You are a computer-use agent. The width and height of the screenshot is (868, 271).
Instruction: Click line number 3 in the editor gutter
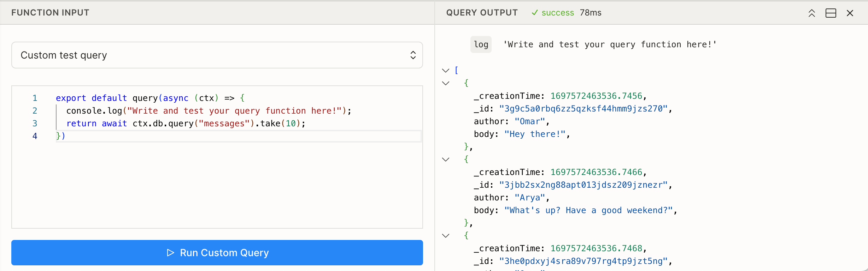coord(35,124)
